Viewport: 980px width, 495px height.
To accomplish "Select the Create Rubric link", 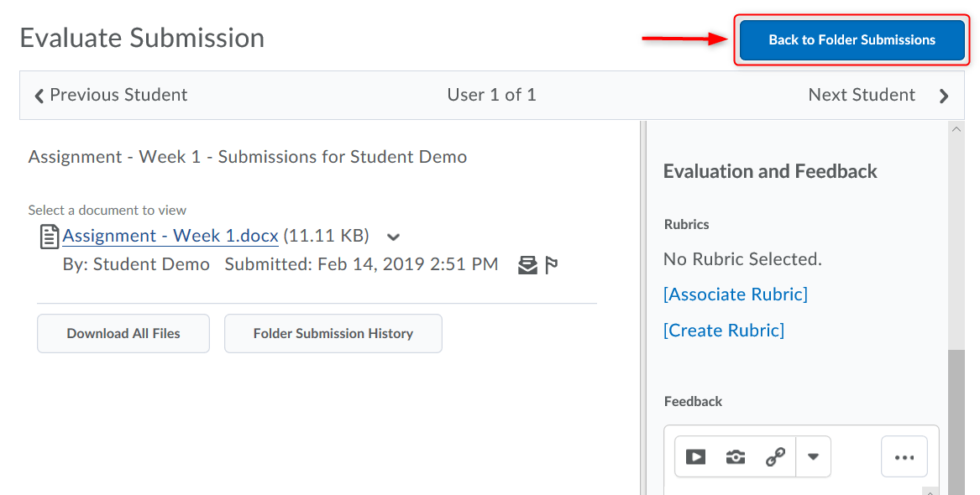I will point(723,331).
